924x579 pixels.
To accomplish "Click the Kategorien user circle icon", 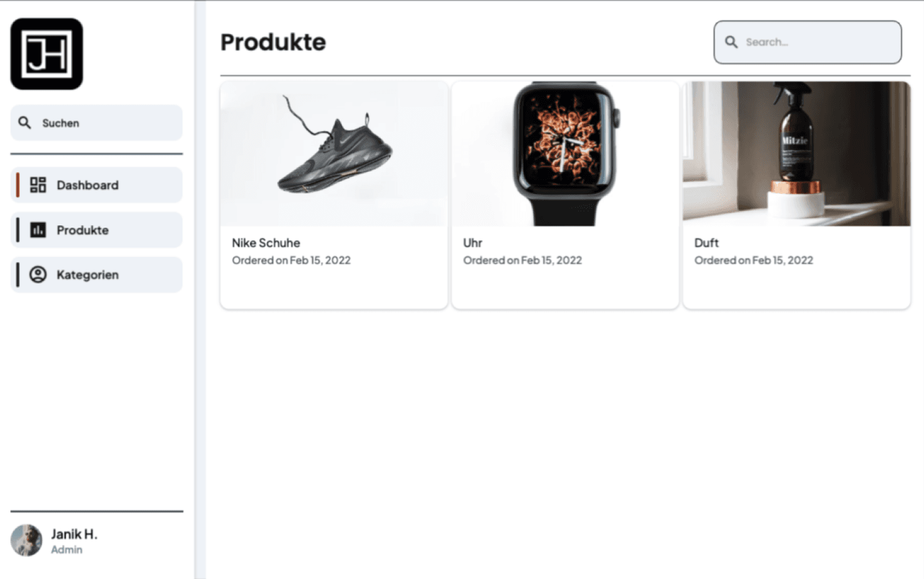I will click(38, 275).
